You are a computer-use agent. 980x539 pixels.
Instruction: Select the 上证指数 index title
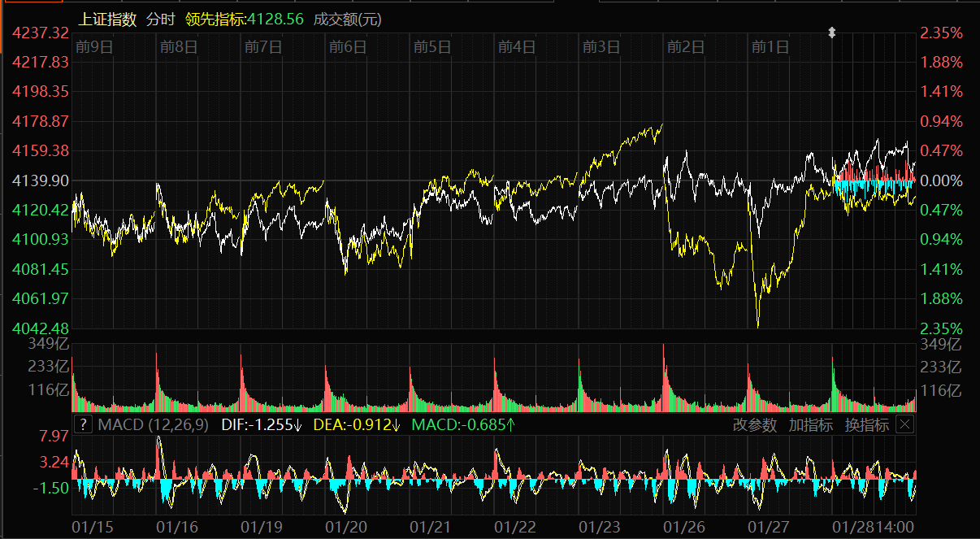[108, 19]
